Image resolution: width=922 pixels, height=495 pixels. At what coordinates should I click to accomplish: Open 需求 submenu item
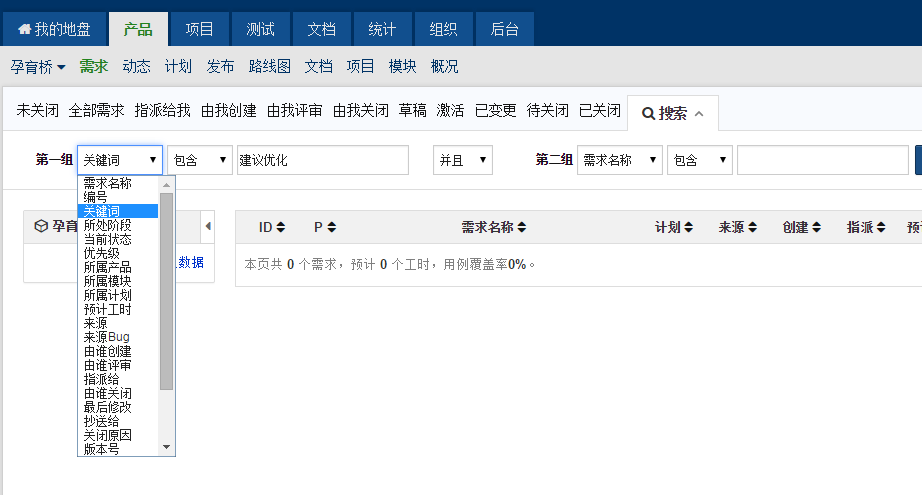tap(94, 66)
